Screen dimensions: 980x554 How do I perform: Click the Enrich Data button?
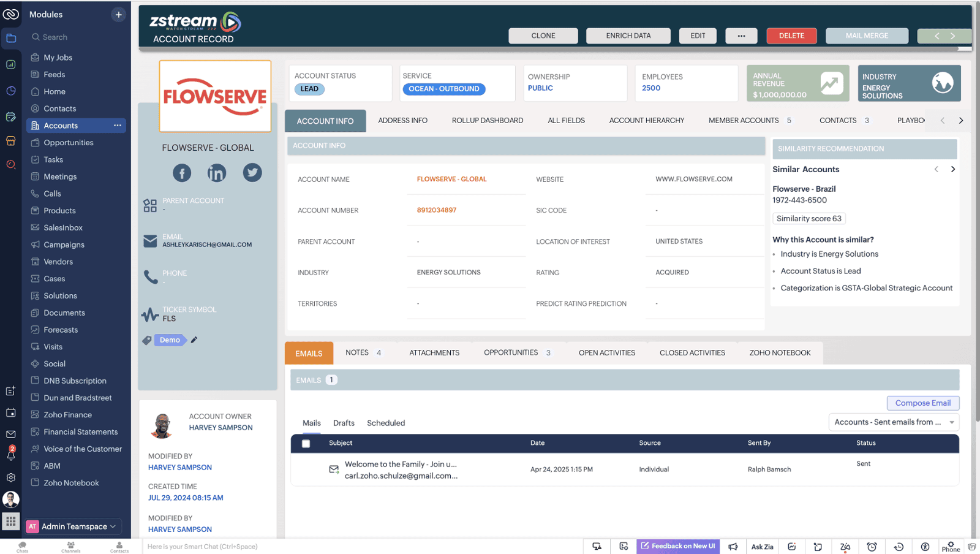tap(628, 36)
